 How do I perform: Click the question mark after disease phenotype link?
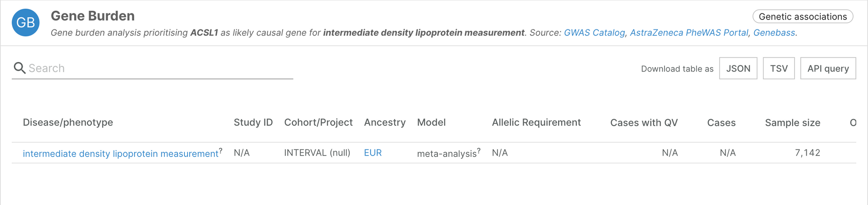(x=220, y=150)
